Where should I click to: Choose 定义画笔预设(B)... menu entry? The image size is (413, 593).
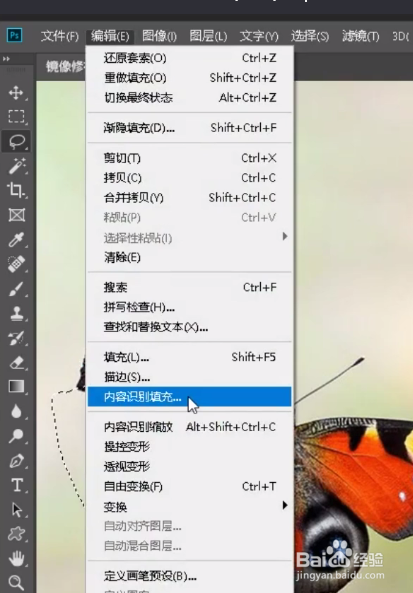[x=190, y=576]
